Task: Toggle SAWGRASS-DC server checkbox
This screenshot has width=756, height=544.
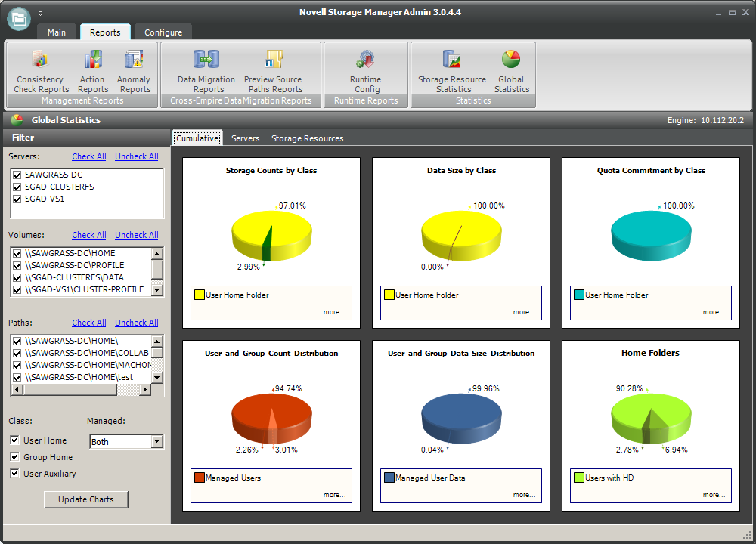Action: point(17,175)
